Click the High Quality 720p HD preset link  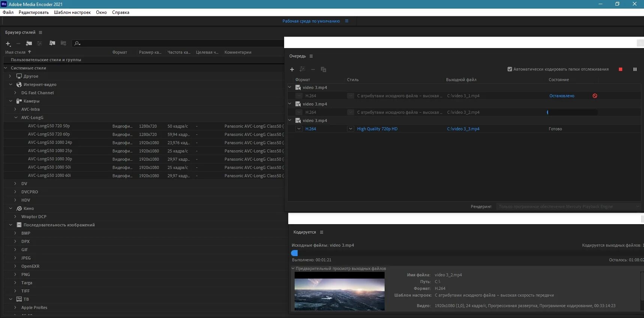[377, 129]
